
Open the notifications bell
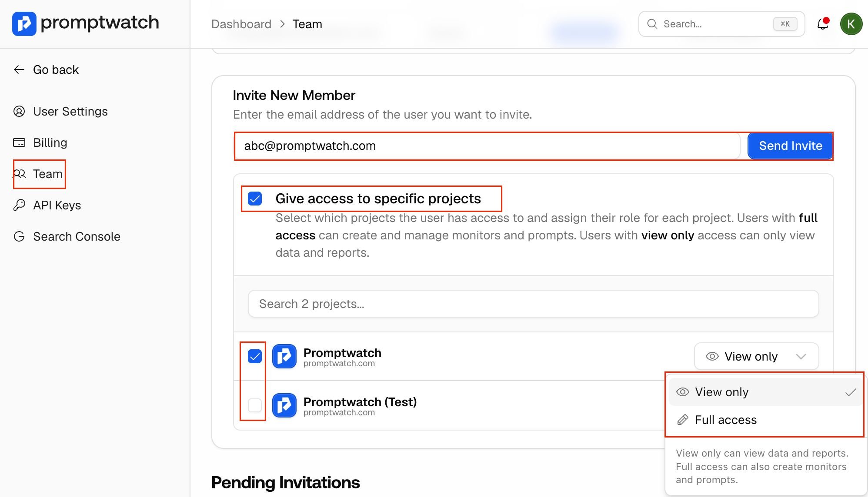tap(823, 24)
